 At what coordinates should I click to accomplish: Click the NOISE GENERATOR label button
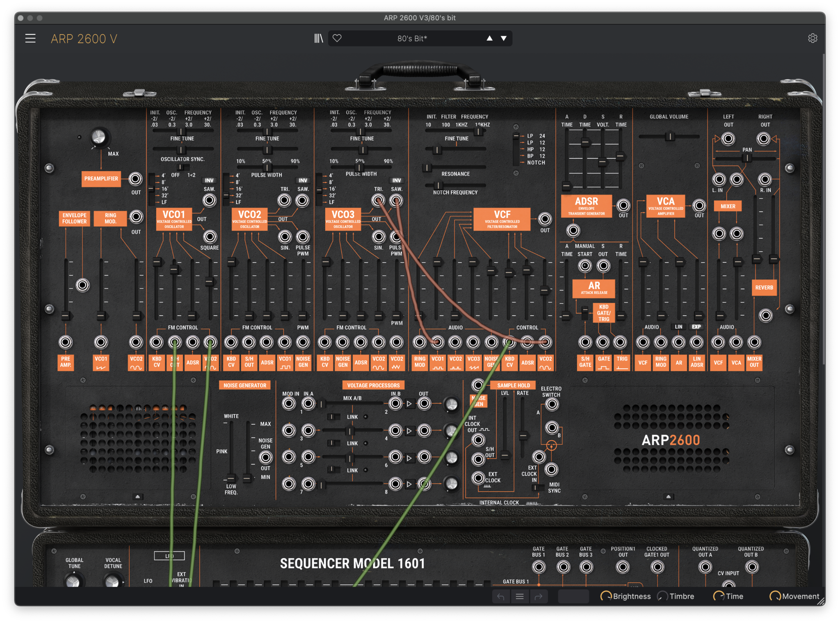coord(245,385)
